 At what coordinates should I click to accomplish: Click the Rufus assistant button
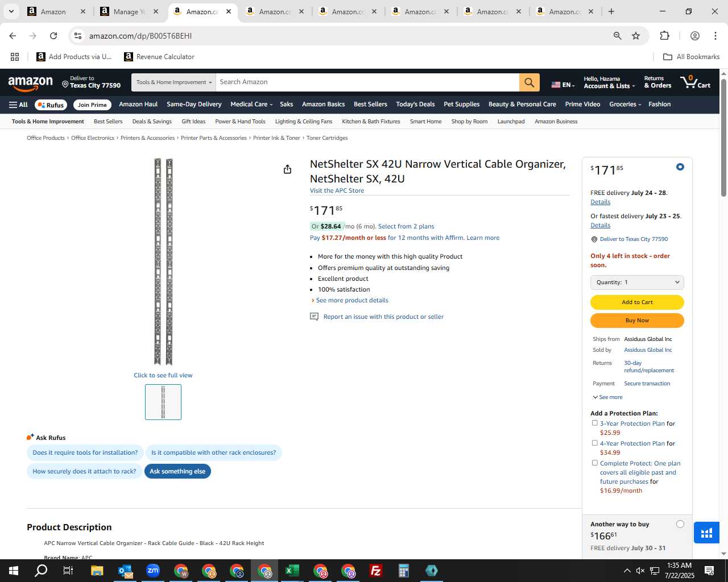pyautogui.click(x=51, y=105)
